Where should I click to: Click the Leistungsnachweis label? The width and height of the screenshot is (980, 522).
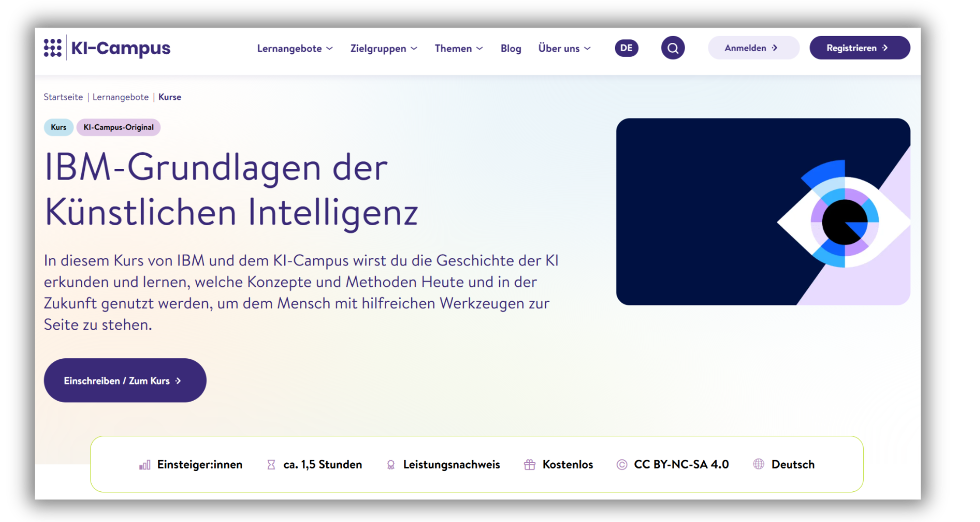(x=451, y=465)
